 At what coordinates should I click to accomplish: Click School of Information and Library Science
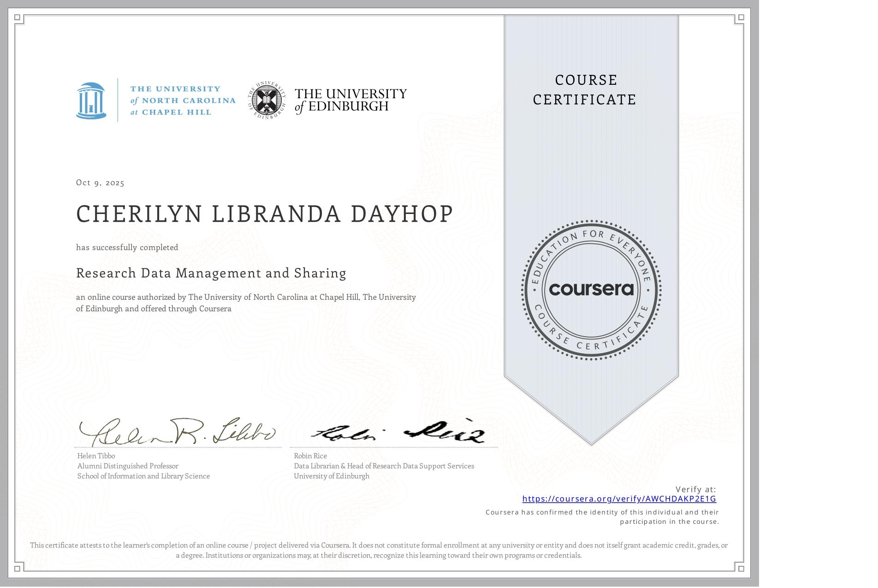coord(143,476)
